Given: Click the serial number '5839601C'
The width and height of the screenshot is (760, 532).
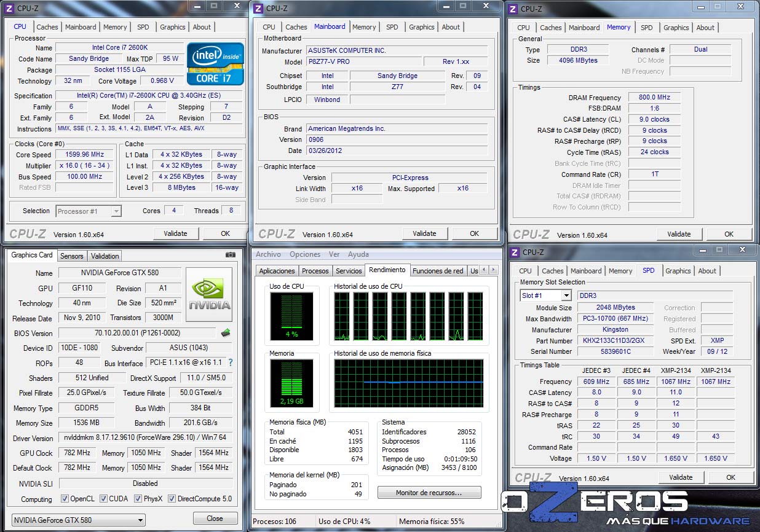Looking at the screenshot, I should (616, 352).
